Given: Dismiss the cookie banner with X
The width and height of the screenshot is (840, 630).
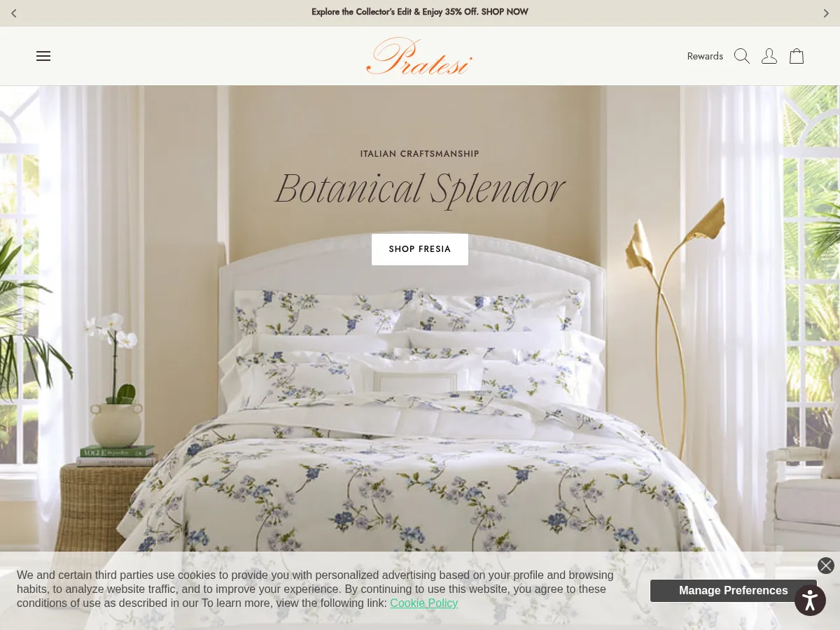Looking at the screenshot, I should pos(826,566).
